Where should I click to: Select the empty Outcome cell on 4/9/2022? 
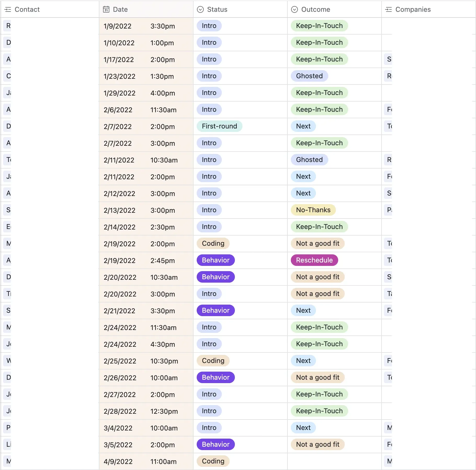click(335, 461)
